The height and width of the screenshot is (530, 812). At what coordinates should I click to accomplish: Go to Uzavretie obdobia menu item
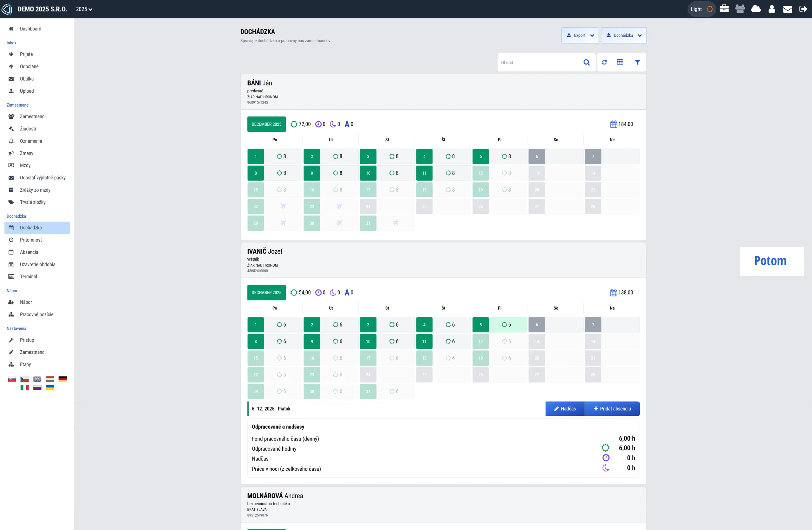[x=37, y=264]
